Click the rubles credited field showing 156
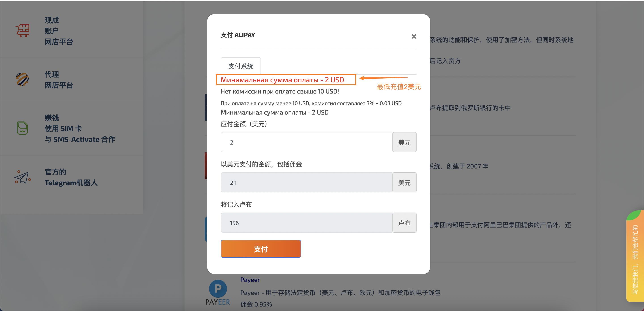644x311 pixels. (x=306, y=223)
